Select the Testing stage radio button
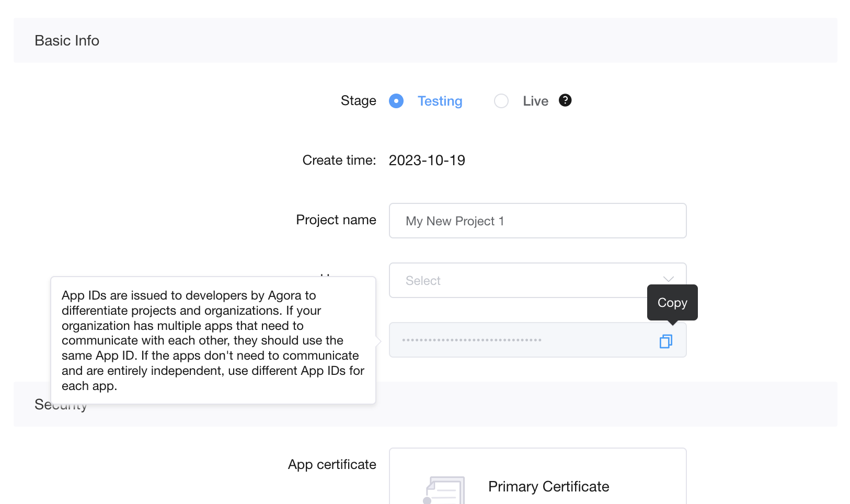Screen dimensions: 850x504 coord(396,101)
